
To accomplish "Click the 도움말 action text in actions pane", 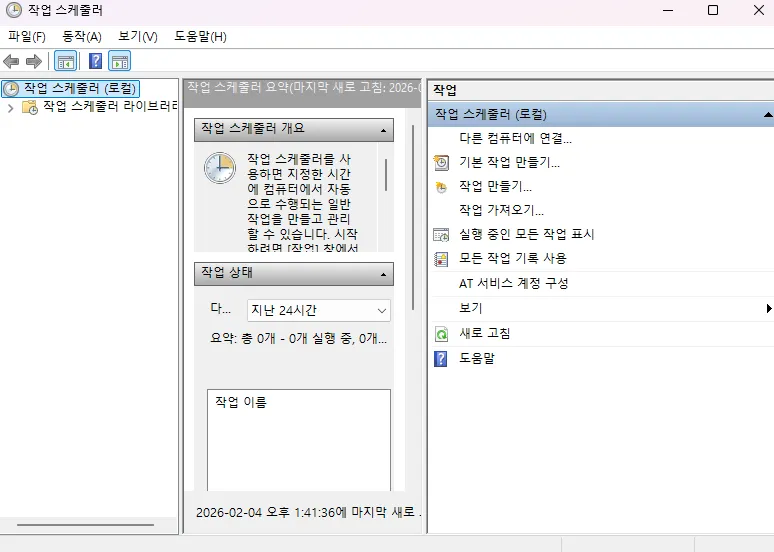I will 477,358.
